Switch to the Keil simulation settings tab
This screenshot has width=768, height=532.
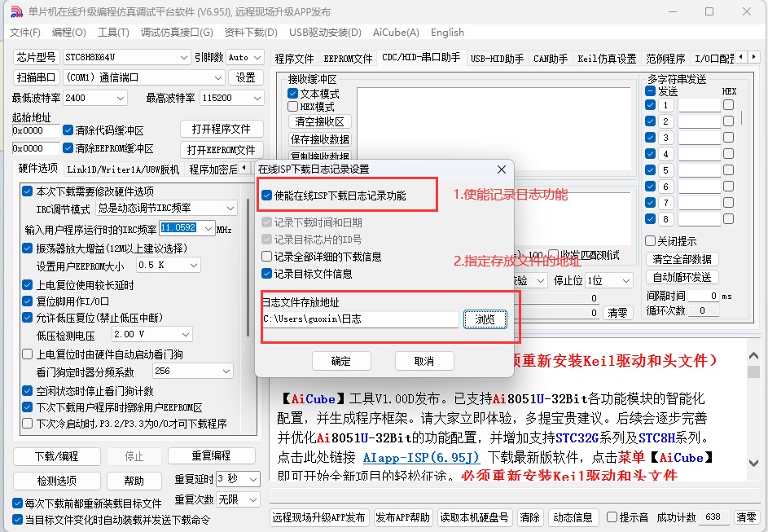tap(607, 59)
